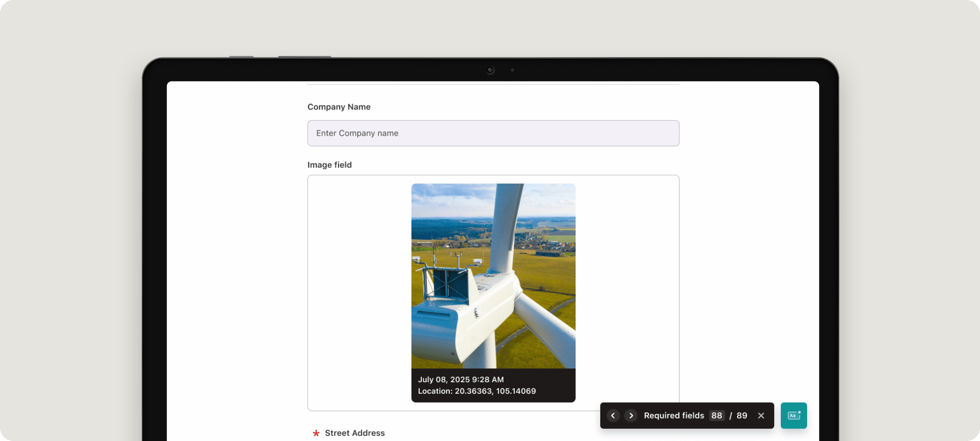This screenshot has height=441, width=980.
Task: Go to the previous required field
Action: click(x=613, y=415)
